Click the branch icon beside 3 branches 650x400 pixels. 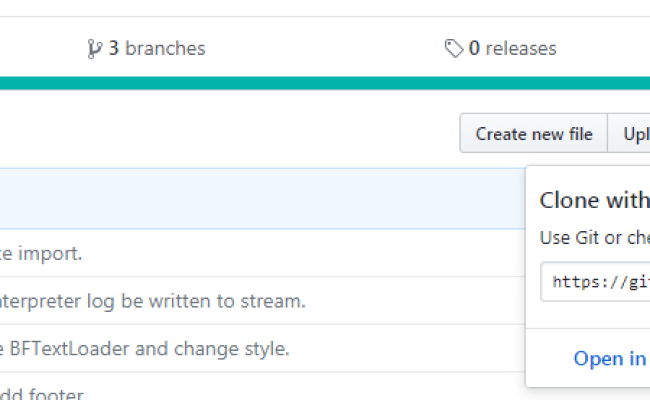point(94,49)
